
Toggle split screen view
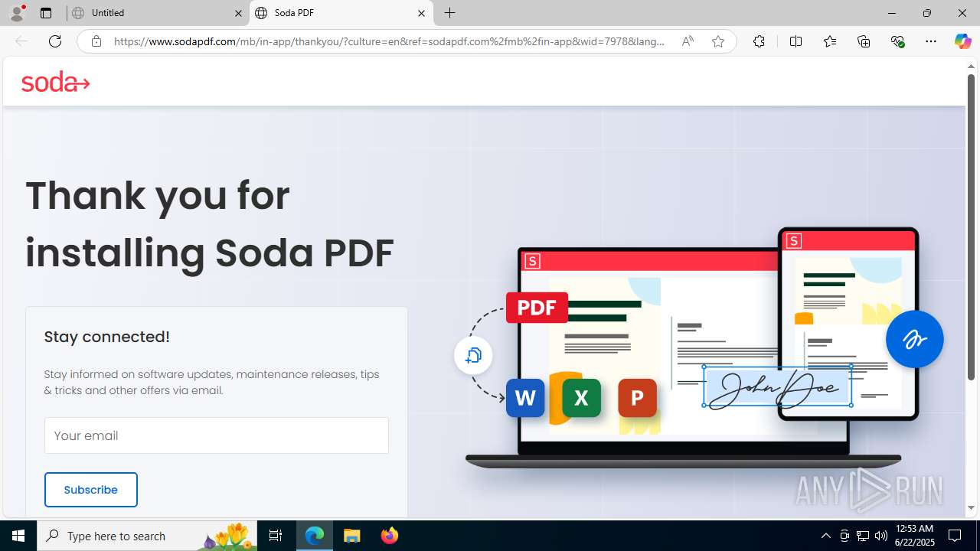795,41
